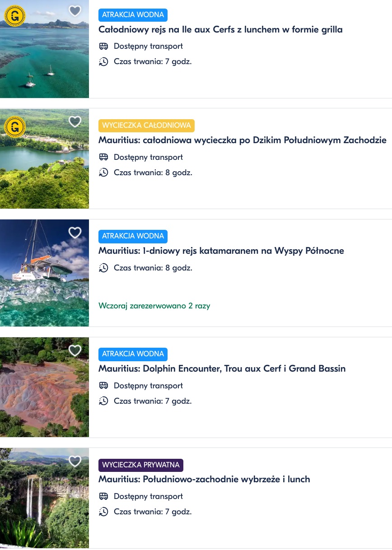Image resolution: width=392 pixels, height=550 pixels.
Task: Toggle heart on Dolphin Encounter listing
Action: point(75,350)
